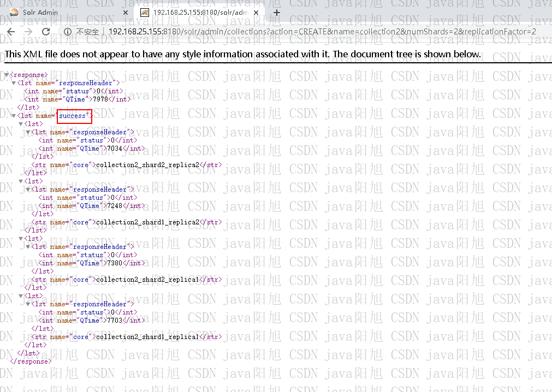Collapse responseHeader with QTime 7380
This screenshot has width=552, height=392.
[x=28, y=247]
